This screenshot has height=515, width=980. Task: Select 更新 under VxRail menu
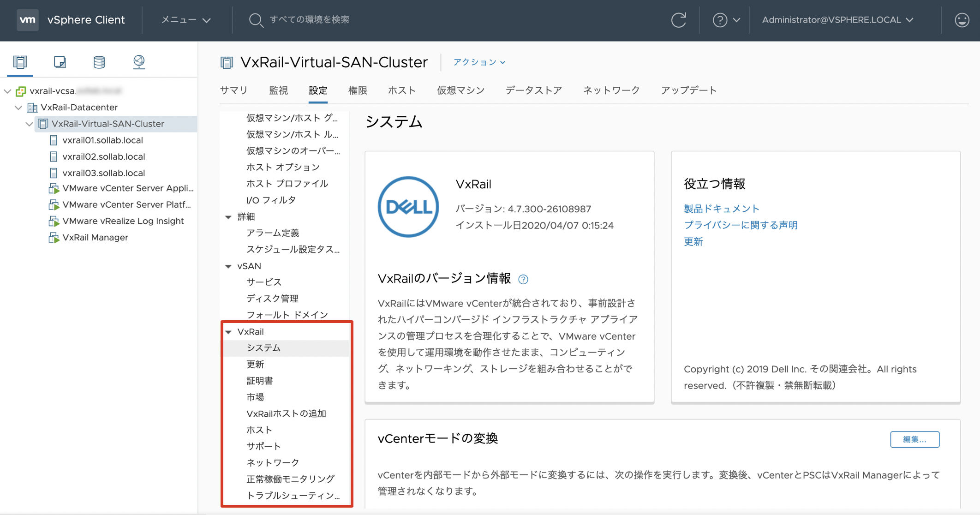point(255,365)
